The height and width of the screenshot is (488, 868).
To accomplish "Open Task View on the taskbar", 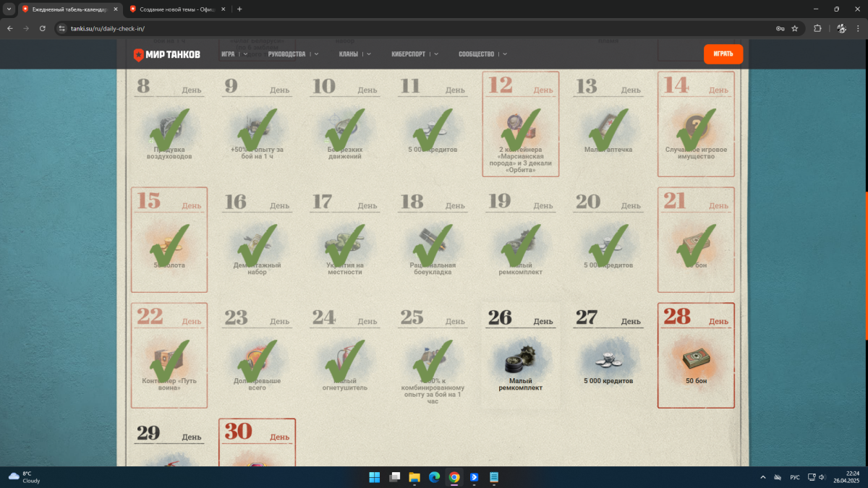I will tap(394, 477).
